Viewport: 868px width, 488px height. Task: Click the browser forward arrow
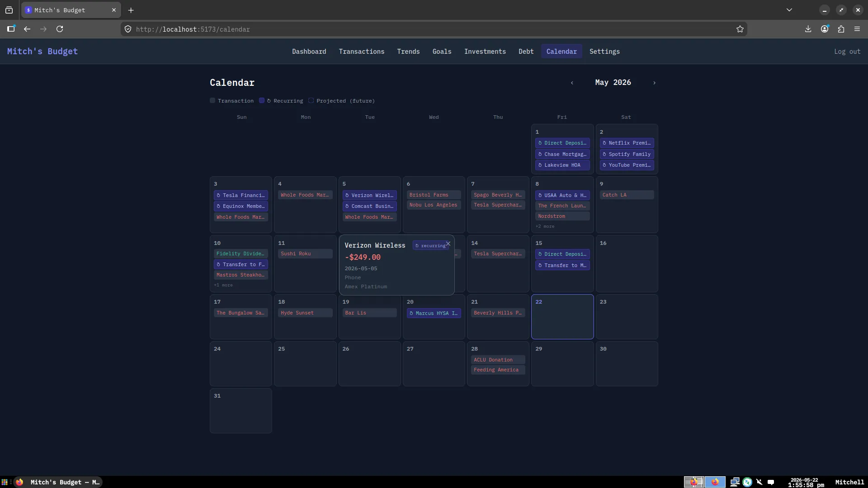point(43,29)
